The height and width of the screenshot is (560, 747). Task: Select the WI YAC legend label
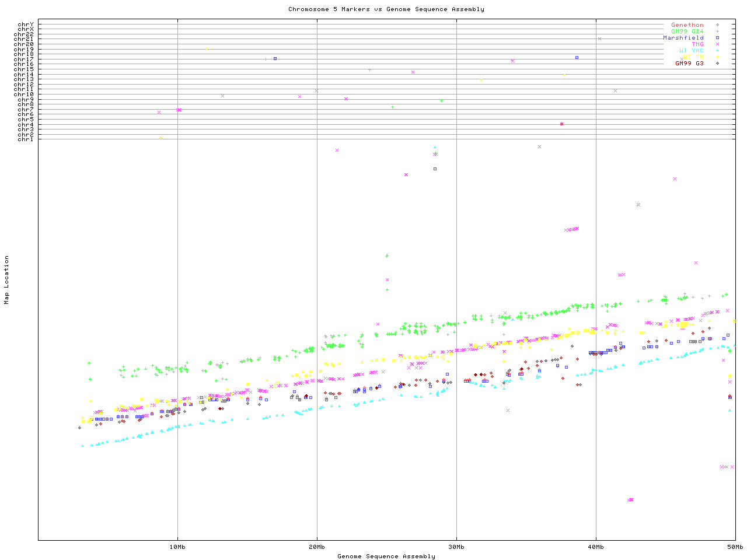[691, 51]
